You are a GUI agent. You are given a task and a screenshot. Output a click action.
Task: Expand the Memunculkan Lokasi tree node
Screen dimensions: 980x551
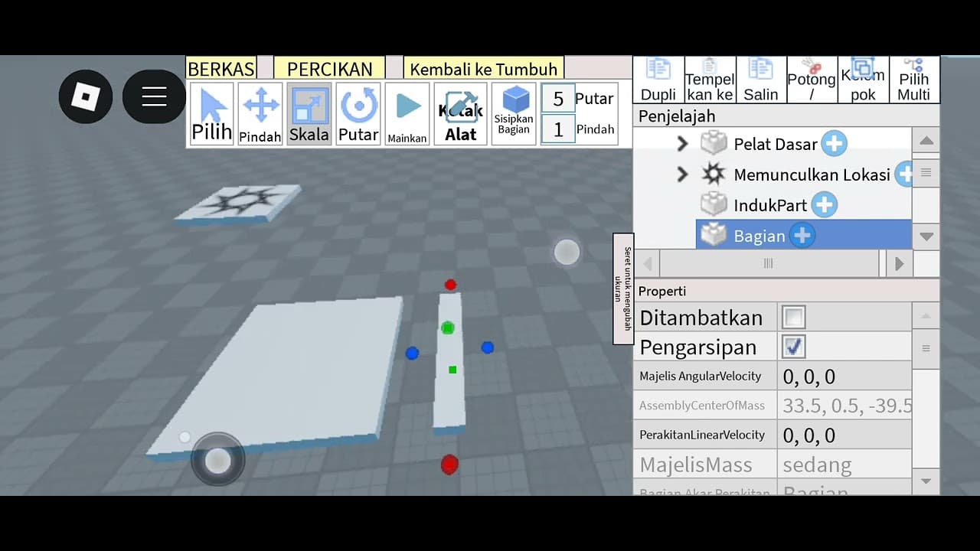point(682,174)
